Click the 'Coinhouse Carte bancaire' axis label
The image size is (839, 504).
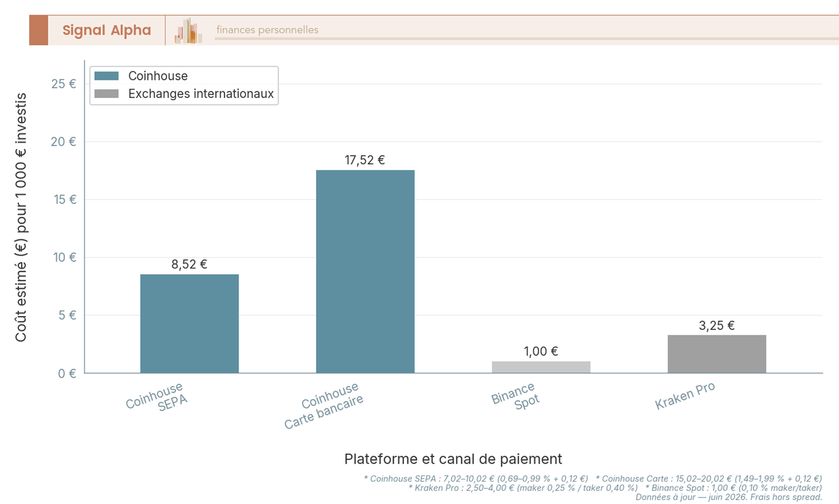[x=325, y=406]
